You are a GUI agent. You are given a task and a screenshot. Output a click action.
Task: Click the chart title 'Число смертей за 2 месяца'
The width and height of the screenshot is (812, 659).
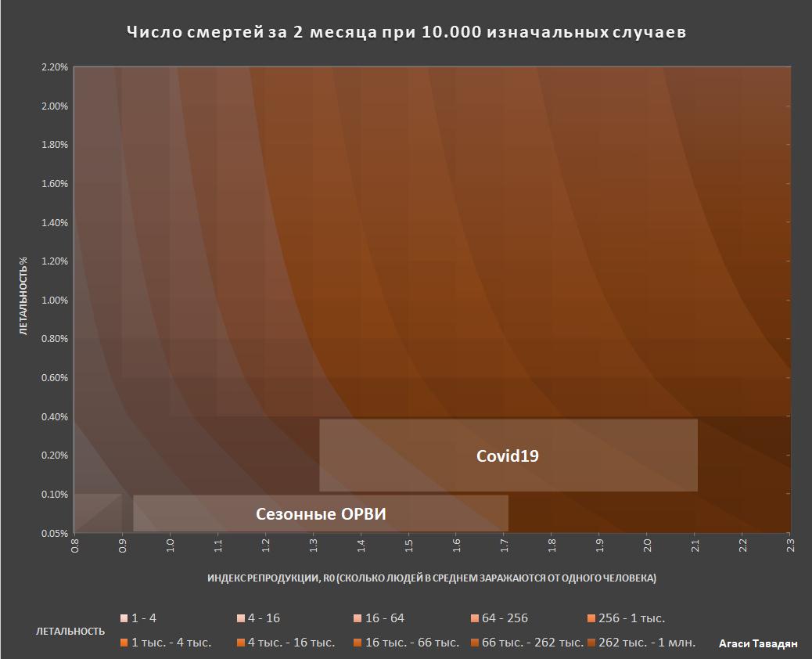point(406,33)
